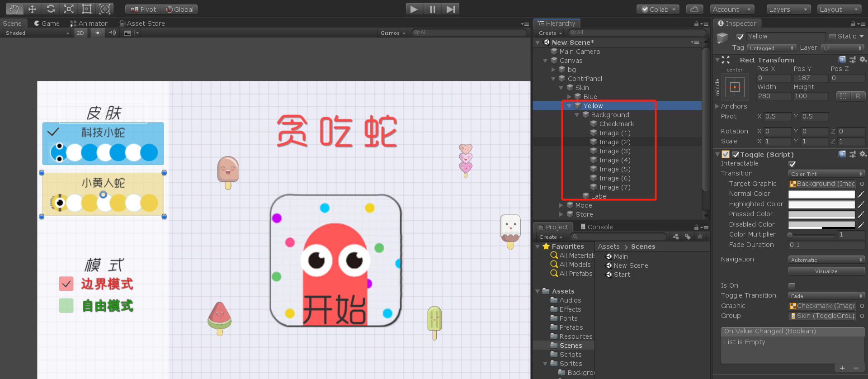This screenshot has width=868, height=379.
Task: Select the Move tool
Action: (32, 9)
